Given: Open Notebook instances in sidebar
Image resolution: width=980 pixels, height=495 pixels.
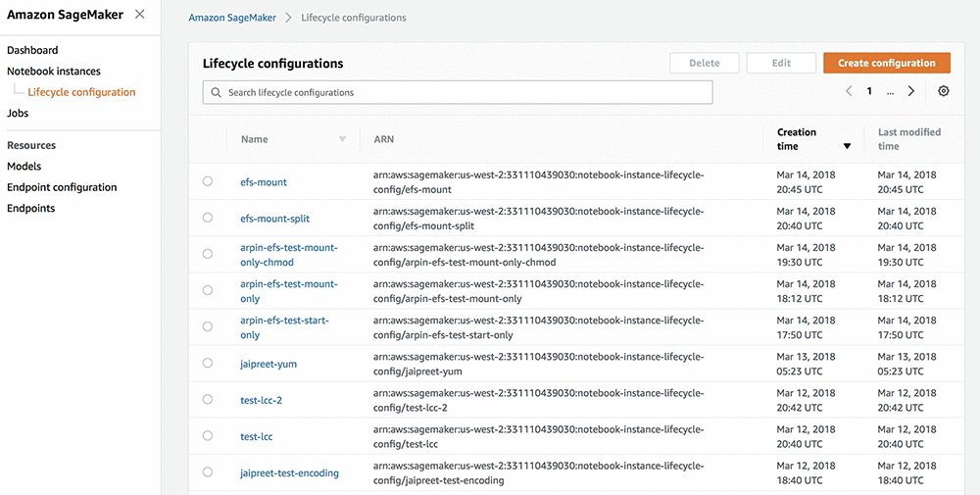Looking at the screenshot, I should pyautogui.click(x=54, y=71).
